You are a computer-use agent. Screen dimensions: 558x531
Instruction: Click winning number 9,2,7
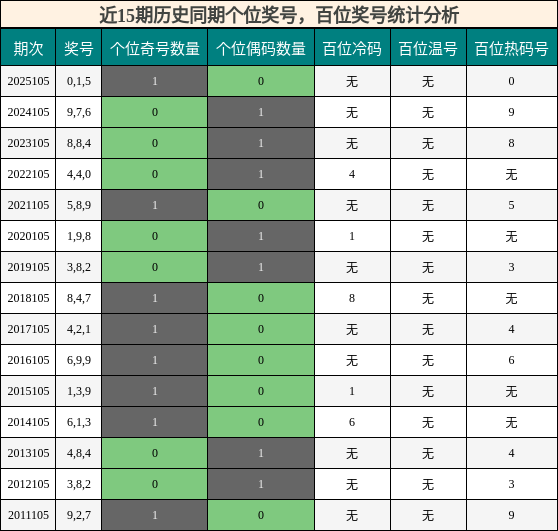(x=79, y=515)
